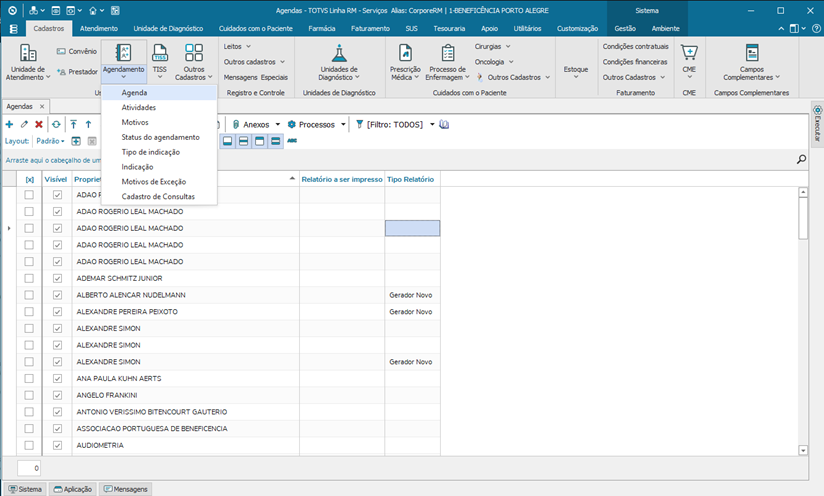The image size is (824, 496).
Task: Delete record with the red X icon
Action: (39, 125)
